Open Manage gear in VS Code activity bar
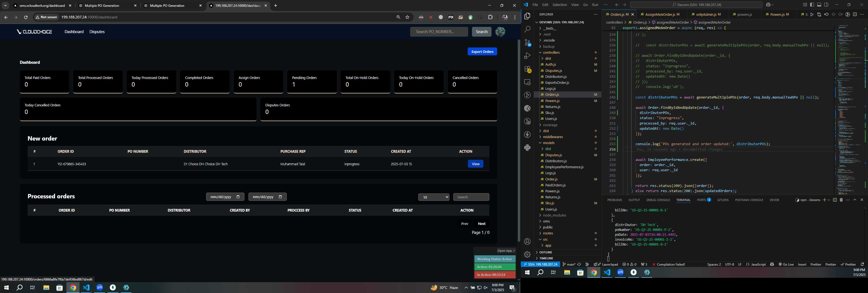 pyautogui.click(x=527, y=254)
